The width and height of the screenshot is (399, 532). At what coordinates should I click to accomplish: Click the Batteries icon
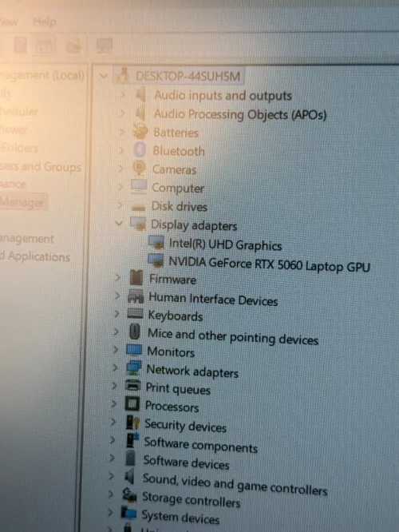coord(140,132)
